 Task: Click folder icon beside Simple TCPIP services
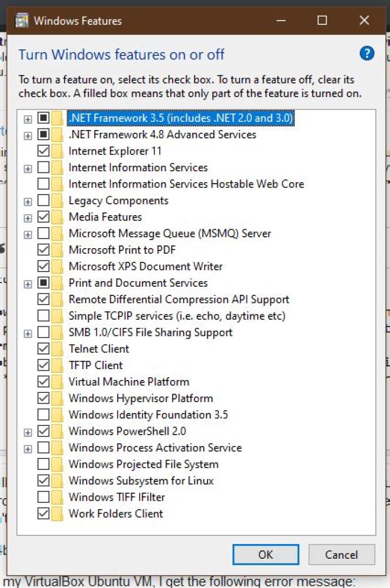[57, 316]
